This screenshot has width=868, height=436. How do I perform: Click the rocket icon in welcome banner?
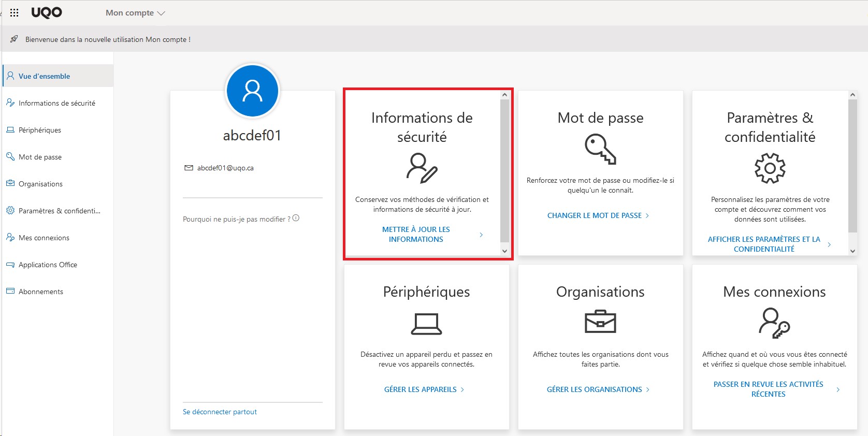pyautogui.click(x=14, y=39)
